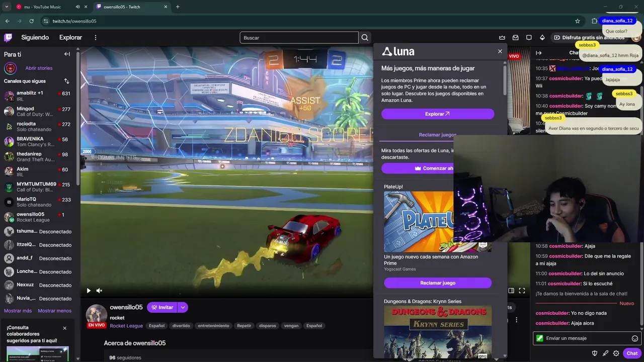Viewport: 644px width, 362px height.
Task: Send message with the Chat button
Action: coord(632,353)
